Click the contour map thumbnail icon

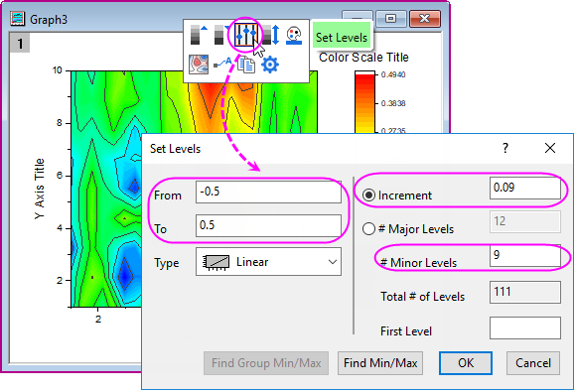click(x=199, y=65)
